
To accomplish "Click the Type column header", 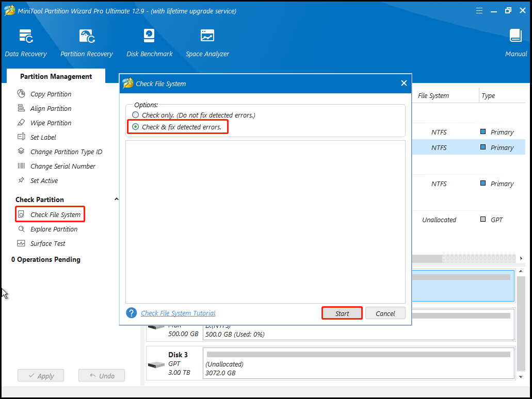I will [488, 95].
